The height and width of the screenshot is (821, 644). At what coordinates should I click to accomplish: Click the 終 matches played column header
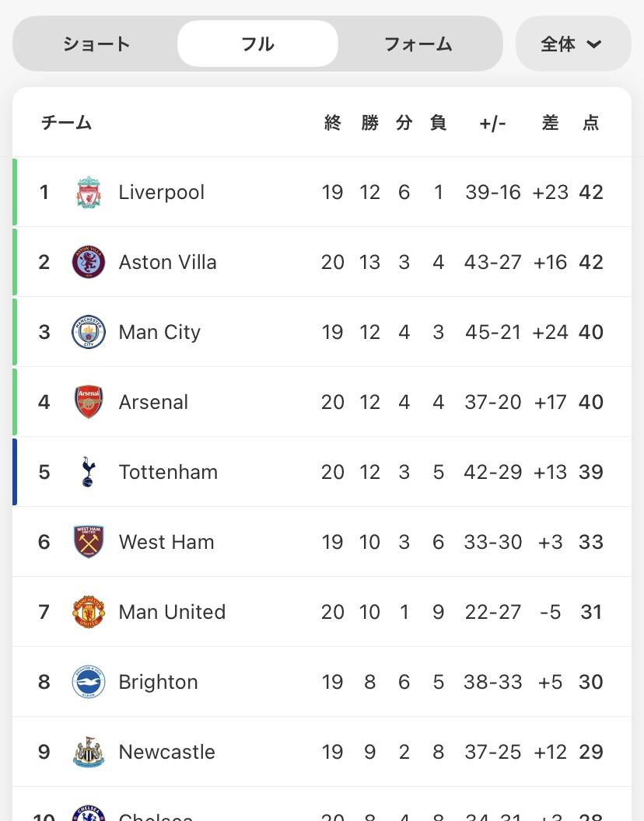click(x=333, y=123)
